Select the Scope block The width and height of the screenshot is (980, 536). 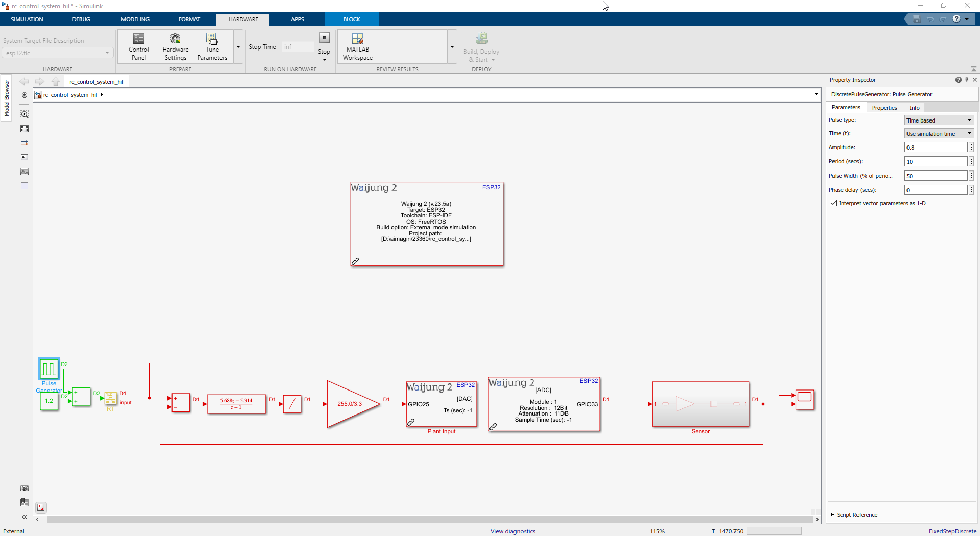(x=805, y=399)
